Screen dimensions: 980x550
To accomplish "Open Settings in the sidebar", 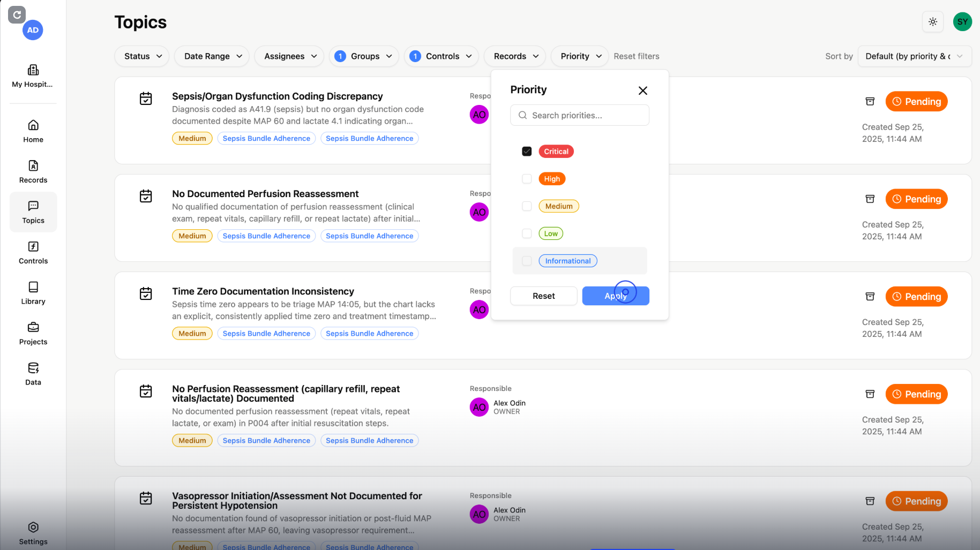I will click(x=33, y=533).
